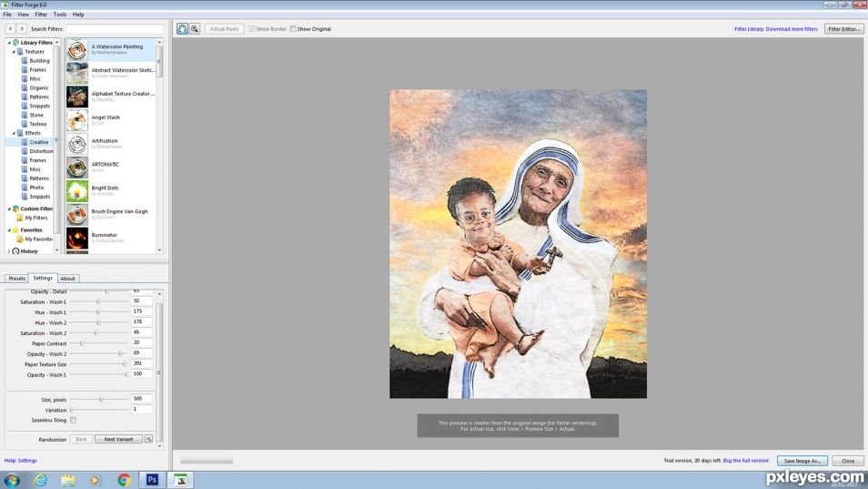Select the Abstract Watercolor Sketch filter thumbnail
This screenshot has height=489, width=868.
[x=77, y=73]
